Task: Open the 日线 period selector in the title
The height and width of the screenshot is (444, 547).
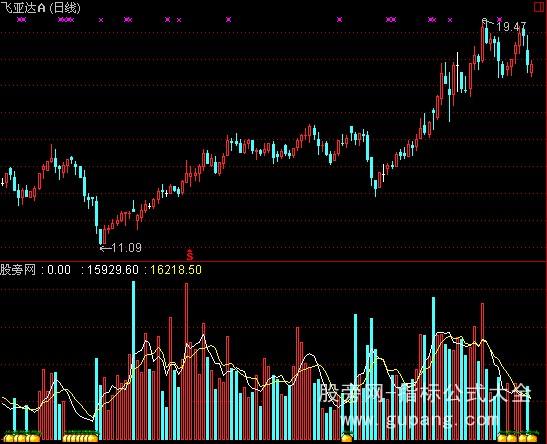Action: pyautogui.click(x=65, y=7)
